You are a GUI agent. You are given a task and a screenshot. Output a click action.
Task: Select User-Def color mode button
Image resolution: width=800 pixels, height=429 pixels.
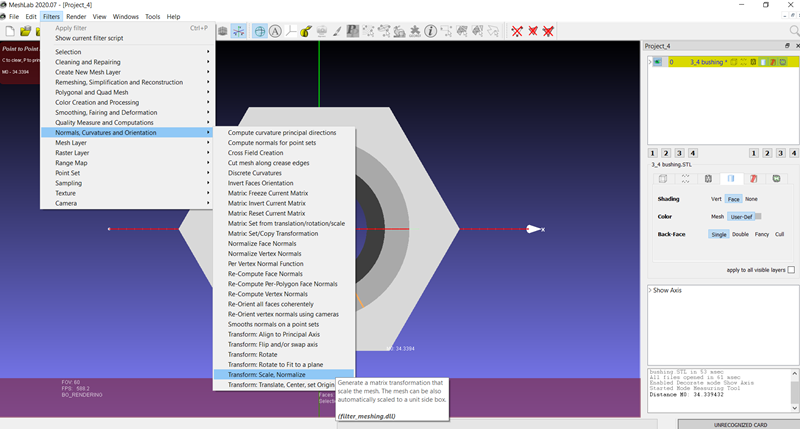[x=741, y=217]
